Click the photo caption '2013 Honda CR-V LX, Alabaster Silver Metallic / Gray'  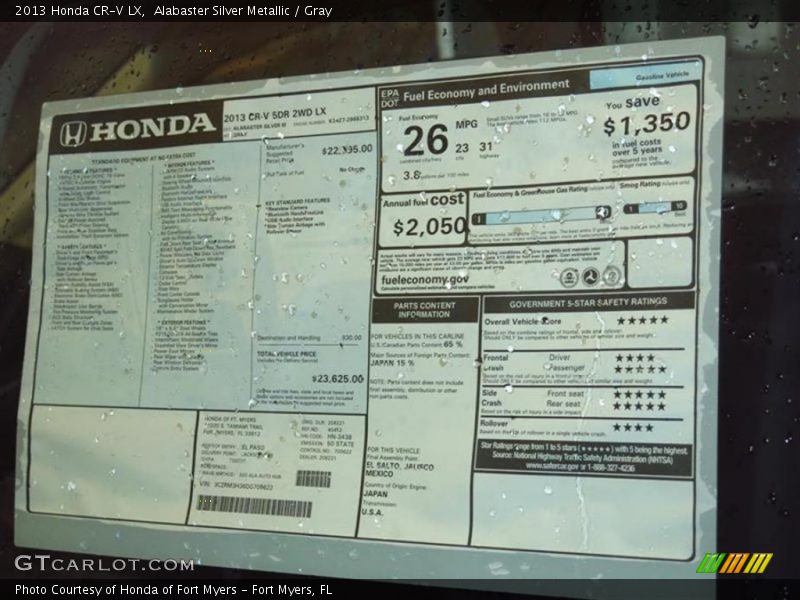click(x=173, y=10)
